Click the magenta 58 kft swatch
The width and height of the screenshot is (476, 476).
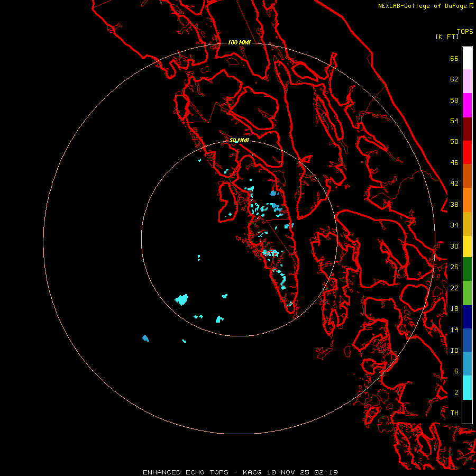click(467, 105)
